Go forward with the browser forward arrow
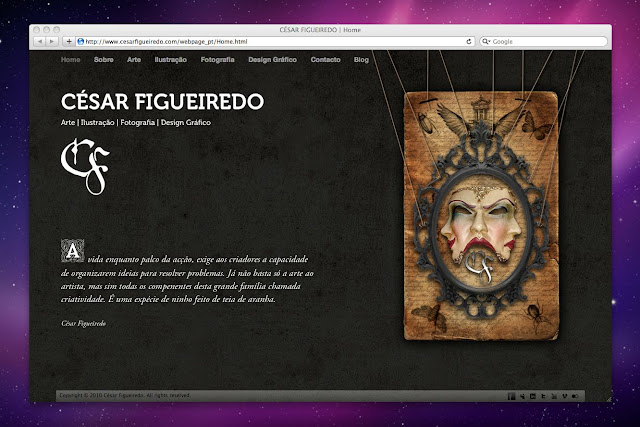This screenshot has height=427, width=640. 51,42
